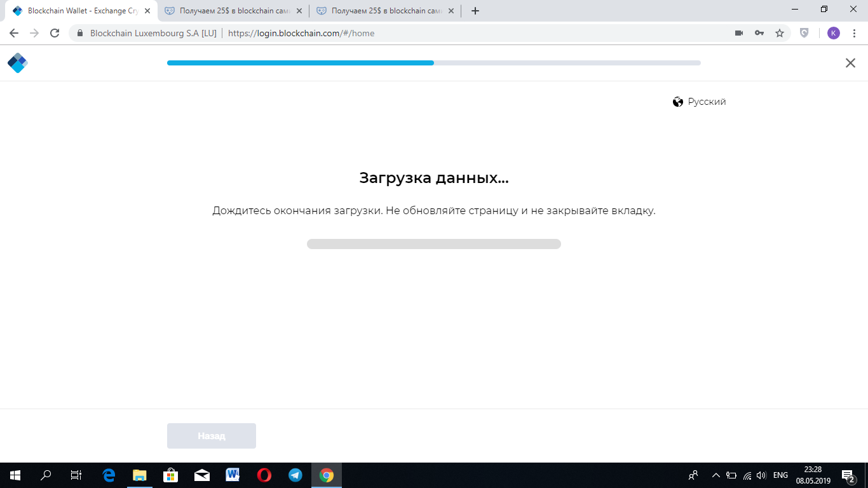
Task: Go forward in browser history
Action: [x=34, y=33]
